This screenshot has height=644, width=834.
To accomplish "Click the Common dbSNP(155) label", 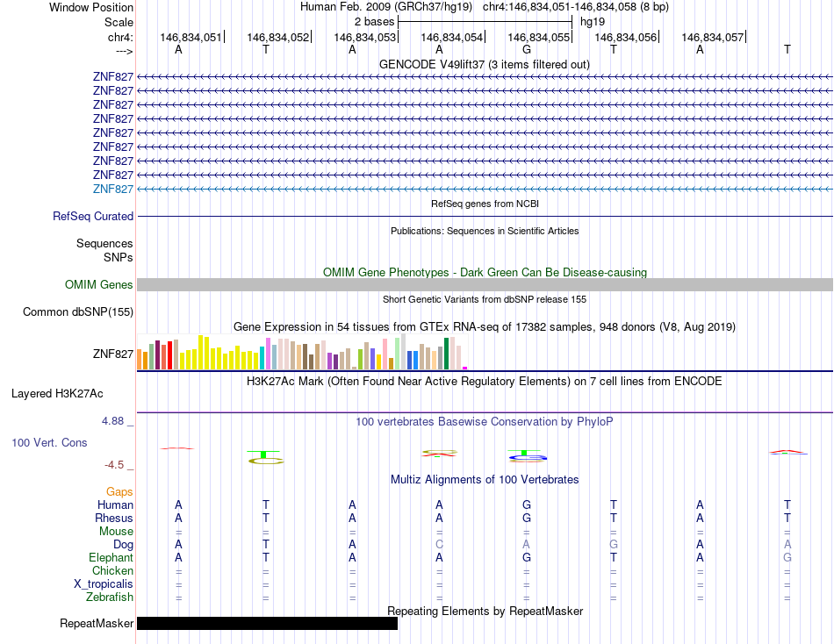I will point(78,311).
